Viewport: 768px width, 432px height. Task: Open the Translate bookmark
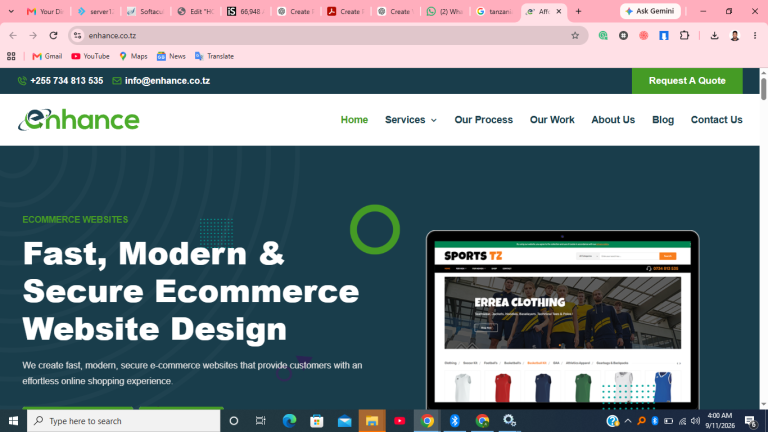pos(214,56)
